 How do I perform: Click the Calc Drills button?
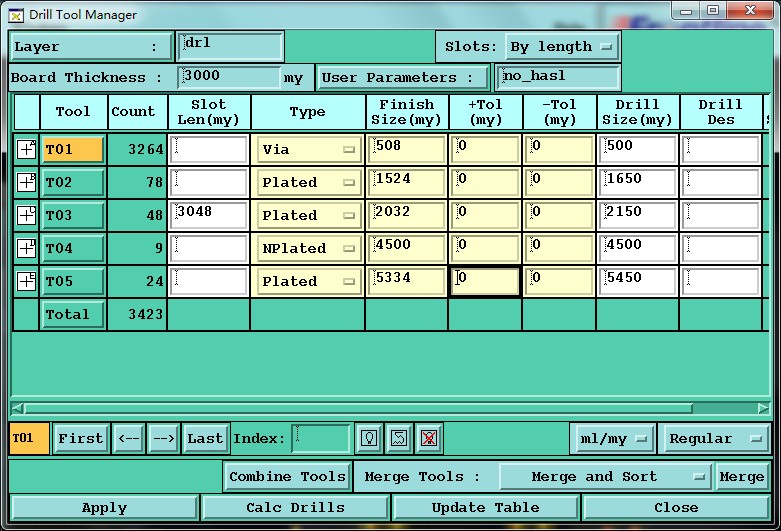(x=295, y=508)
